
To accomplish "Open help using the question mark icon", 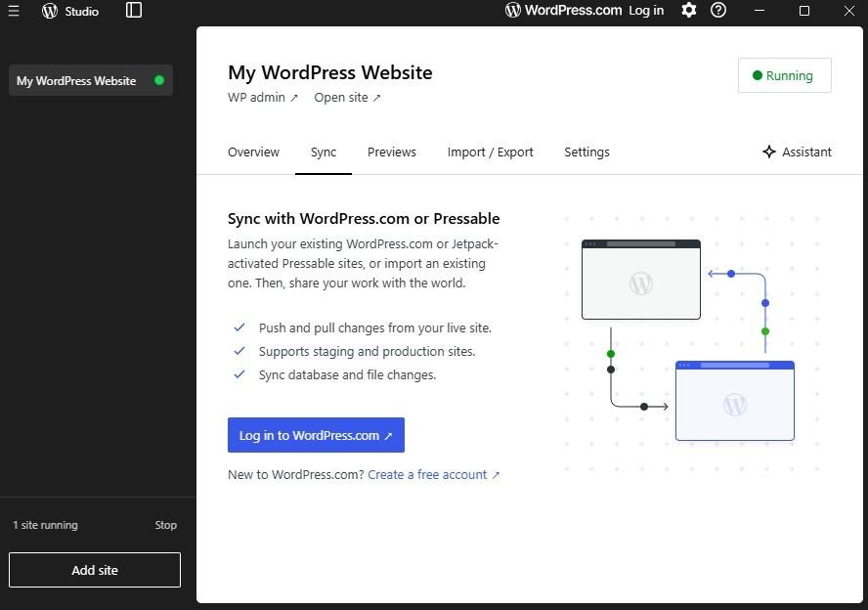I will point(719,11).
